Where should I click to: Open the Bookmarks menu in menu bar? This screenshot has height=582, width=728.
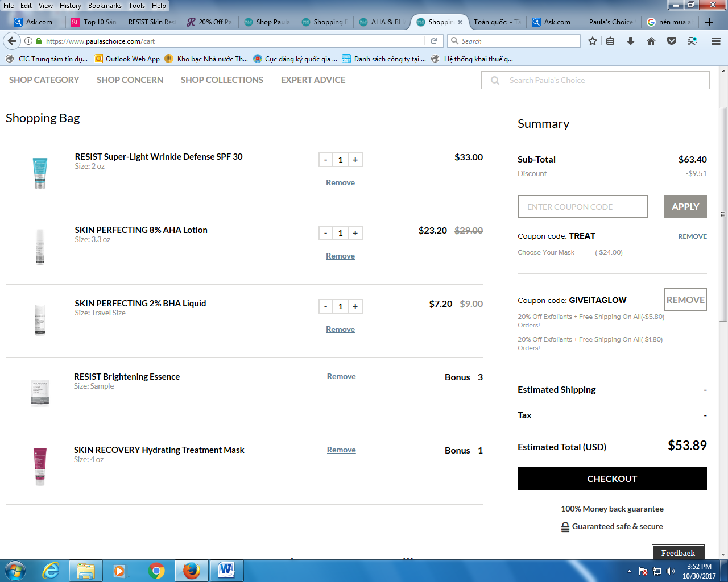tap(105, 6)
